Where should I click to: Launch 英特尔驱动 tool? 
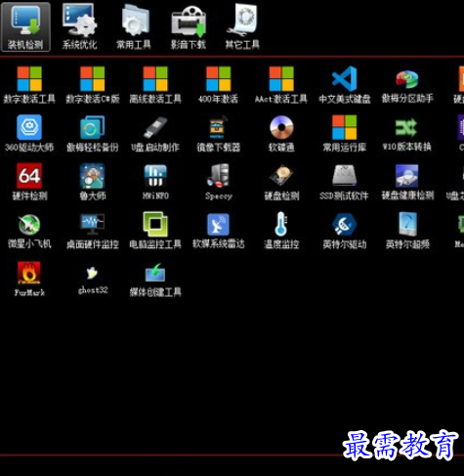[345, 231]
